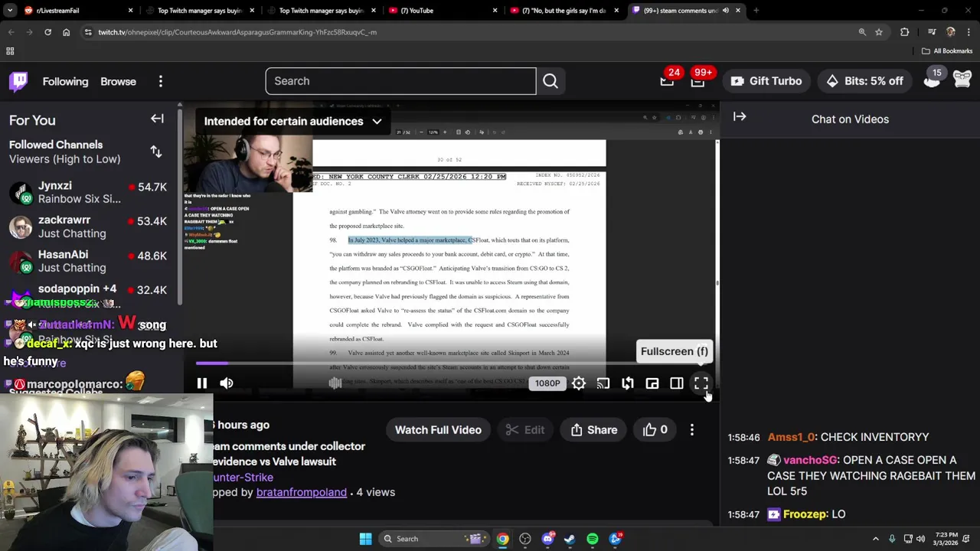Viewport: 980px width, 551px height.
Task: Toggle picture-in-picture mini player
Action: pyautogui.click(x=652, y=383)
